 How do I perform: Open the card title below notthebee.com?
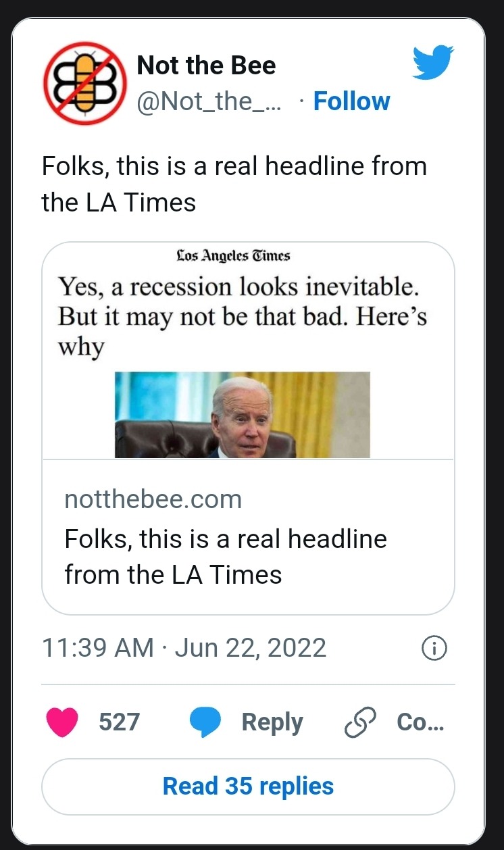pyautogui.click(x=226, y=557)
